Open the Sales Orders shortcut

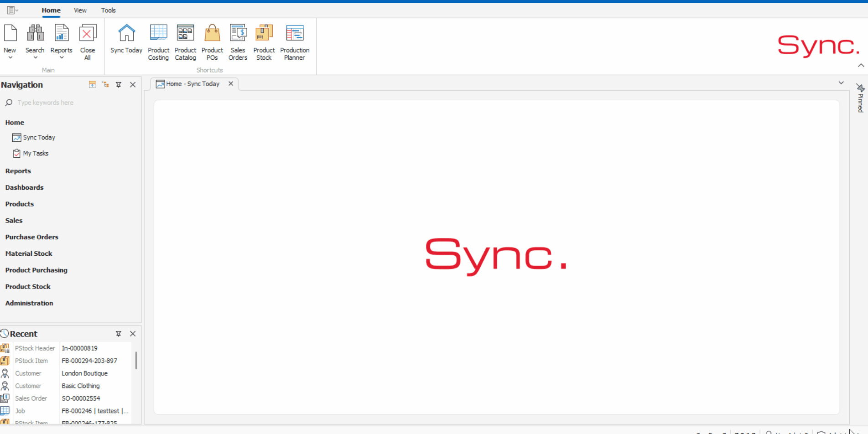pyautogui.click(x=238, y=42)
